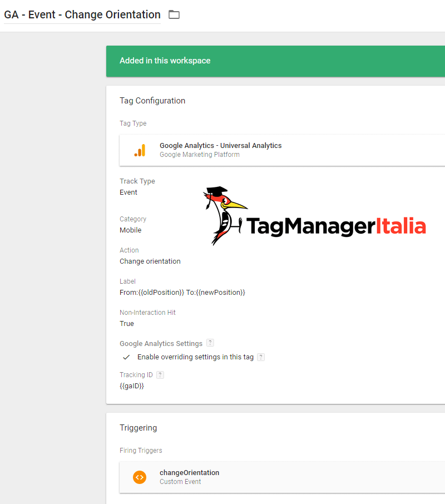Click the Tag Type label

click(x=133, y=123)
